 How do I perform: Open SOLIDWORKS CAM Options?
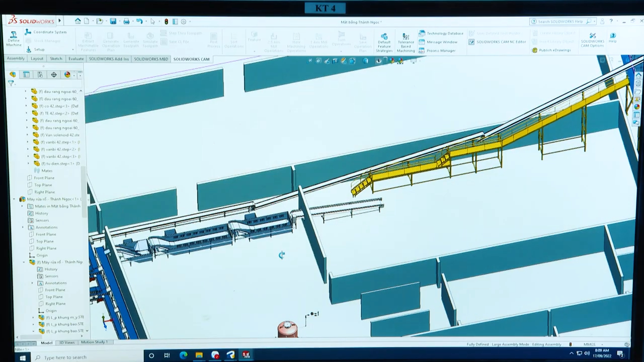(x=592, y=40)
